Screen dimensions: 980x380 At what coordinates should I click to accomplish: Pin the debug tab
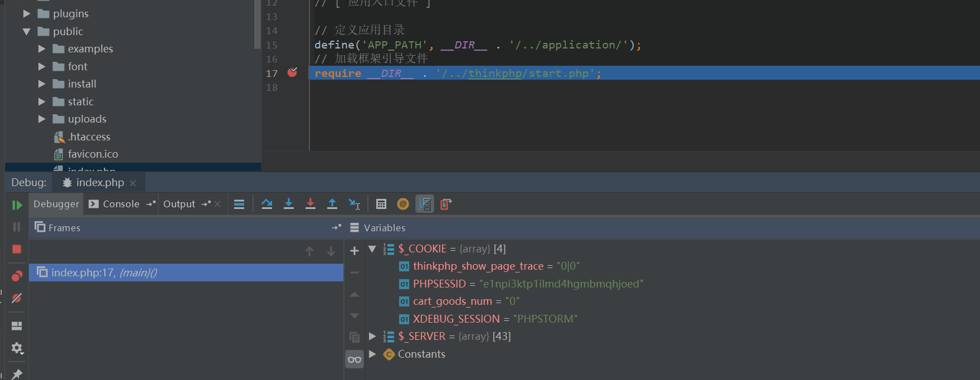tap(17, 374)
